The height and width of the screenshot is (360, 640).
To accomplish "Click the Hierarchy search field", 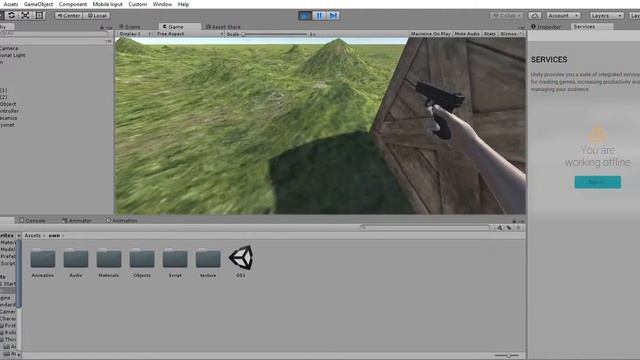I will click(x=55, y=33).
